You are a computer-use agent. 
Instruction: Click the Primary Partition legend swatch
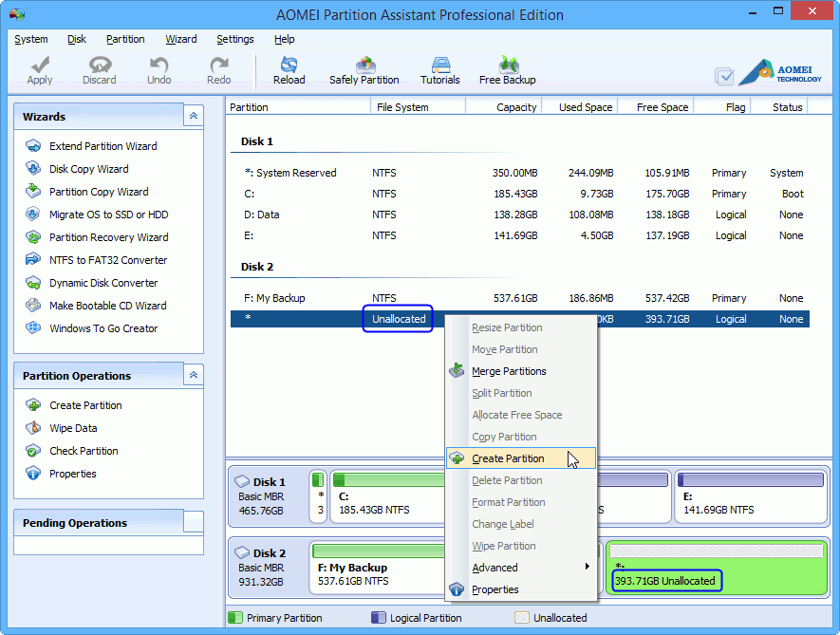coord(235,617)
